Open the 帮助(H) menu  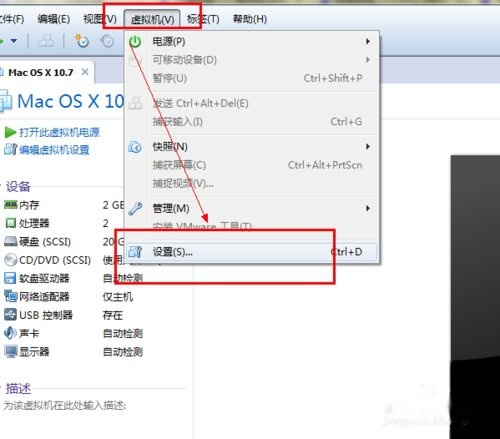(x=250, y=19)
